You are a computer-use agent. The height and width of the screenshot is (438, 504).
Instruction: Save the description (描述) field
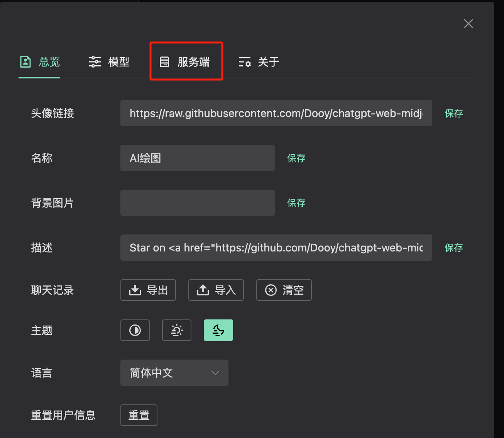coord(454,248)
